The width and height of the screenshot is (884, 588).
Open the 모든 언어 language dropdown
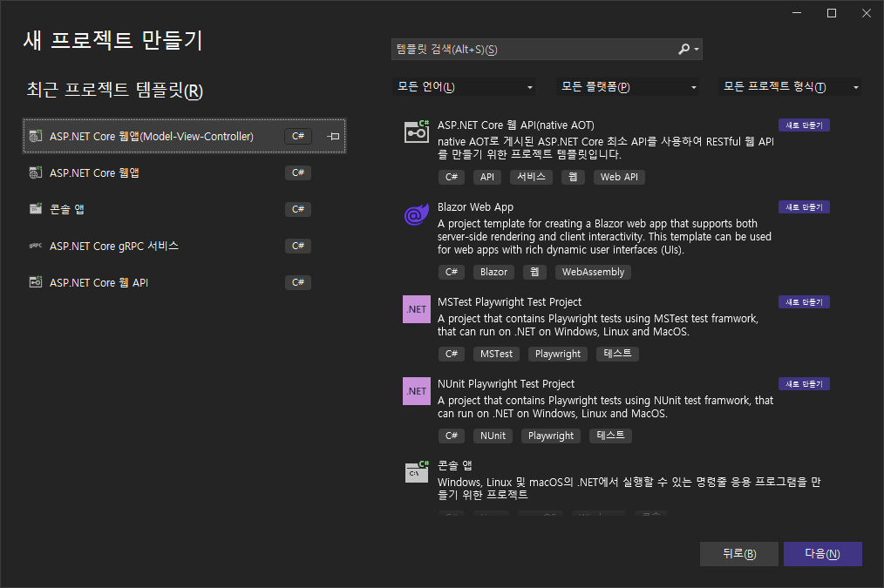coord(464,87)
